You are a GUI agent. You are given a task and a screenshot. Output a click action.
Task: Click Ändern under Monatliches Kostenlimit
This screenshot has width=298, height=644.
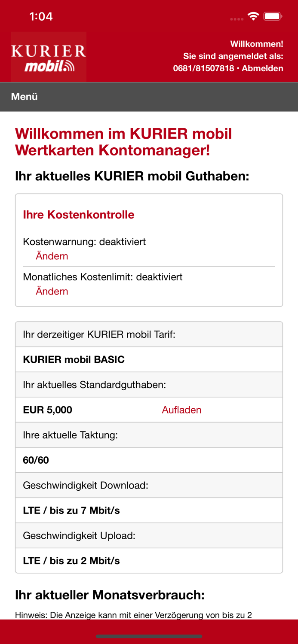52,291
